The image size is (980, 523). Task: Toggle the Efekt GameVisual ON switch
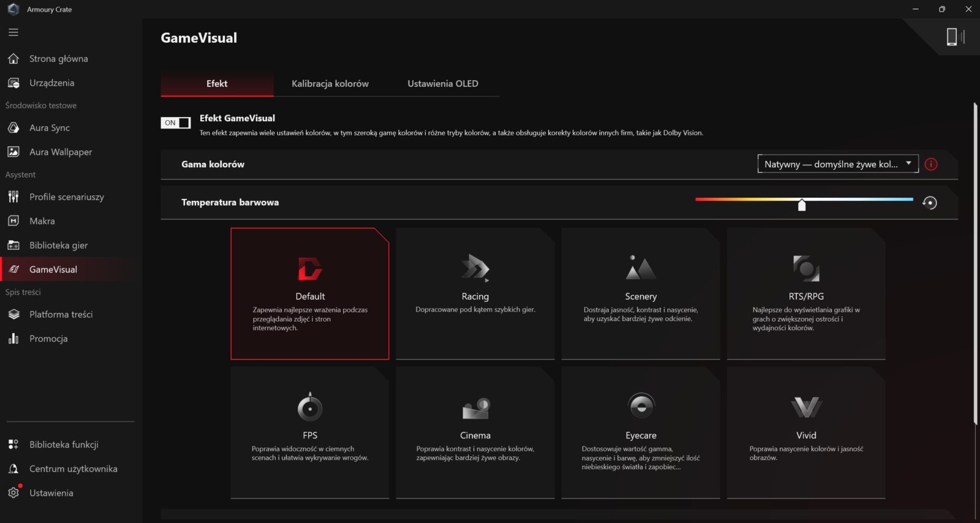coord(176,123)
